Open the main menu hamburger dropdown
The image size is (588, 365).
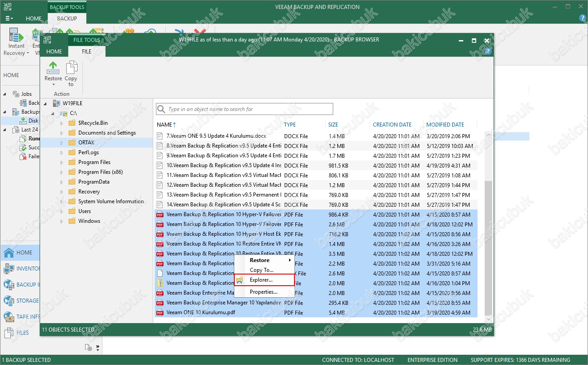tap(9, 19)
